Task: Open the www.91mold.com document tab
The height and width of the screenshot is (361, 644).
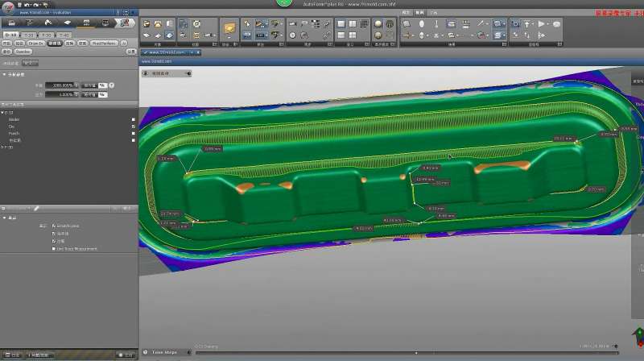Action: tap(165, 52)
